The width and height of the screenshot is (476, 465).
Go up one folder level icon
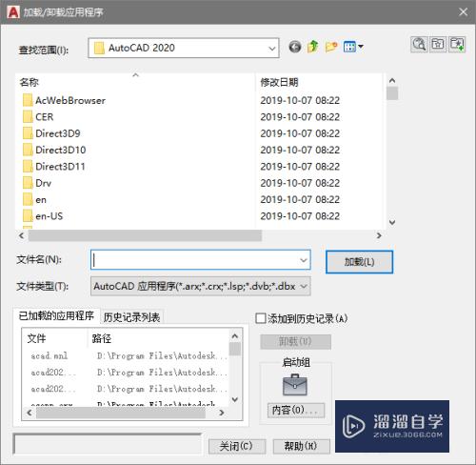point(313,47)
